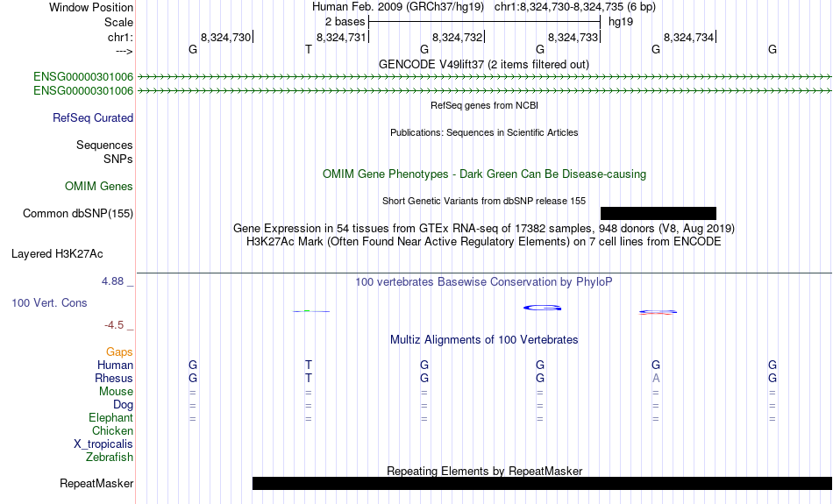Click RefSeq genes from NCBI title
This screenshot has width=833, height=504.
tap(484, 105)
